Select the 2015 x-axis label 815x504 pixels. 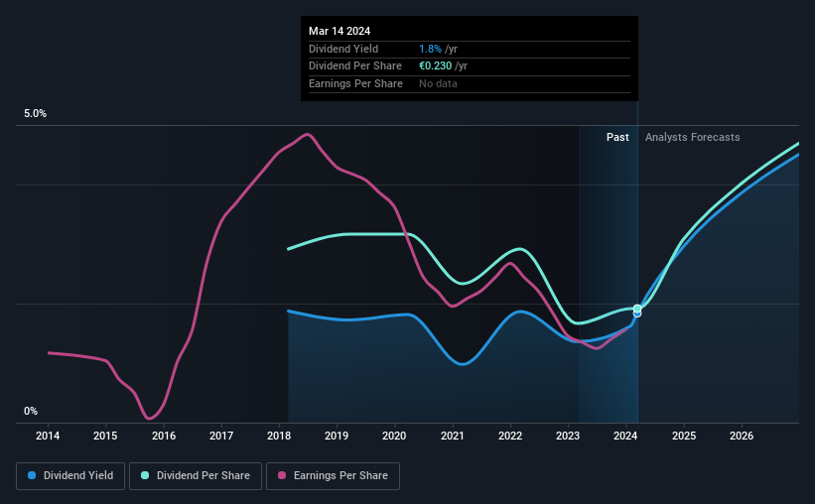[x=105, y=436]
